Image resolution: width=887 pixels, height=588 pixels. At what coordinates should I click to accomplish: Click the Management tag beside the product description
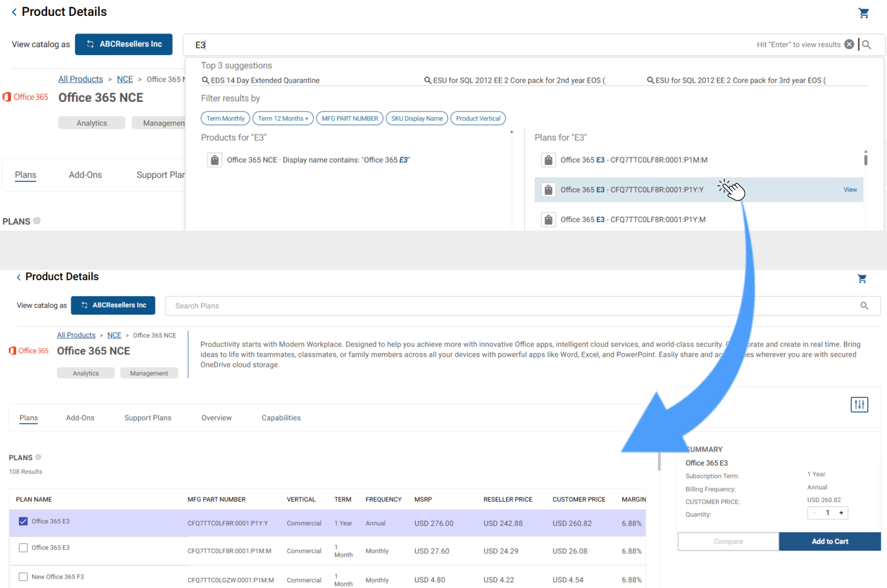point(149,373)
